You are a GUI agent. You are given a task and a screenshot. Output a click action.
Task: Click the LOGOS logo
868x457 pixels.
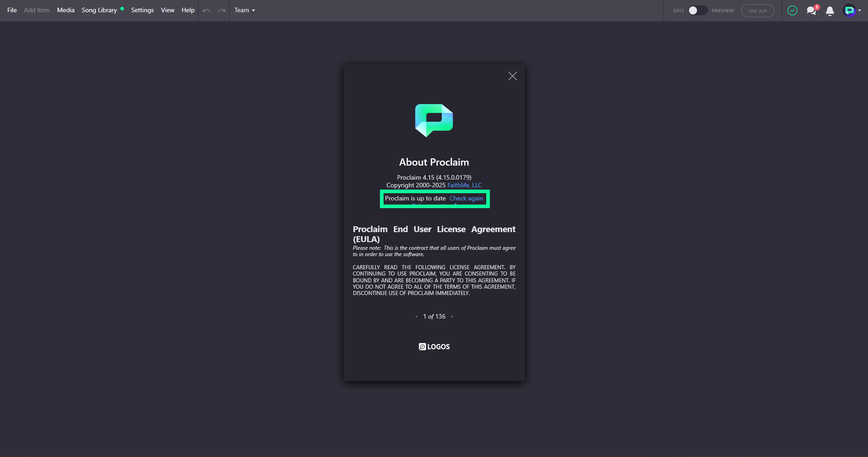click(434, 347)
